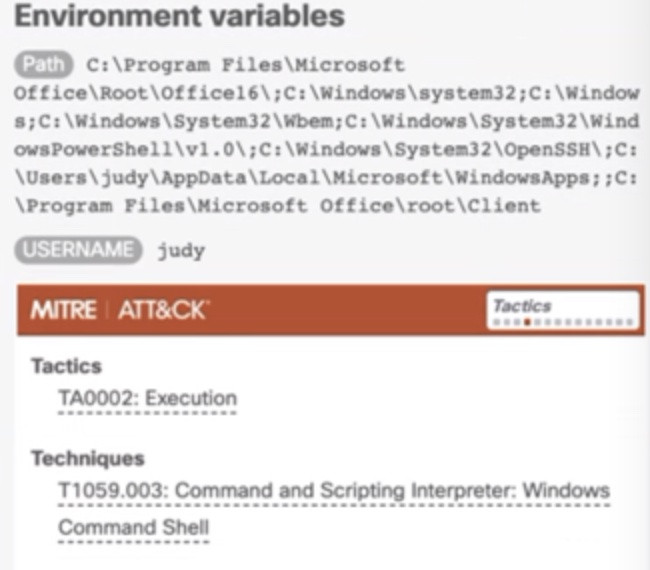The width and height of the screenshot is (650, 570).
Task: Select the highlighted red tactic dot
Action: 527,322
